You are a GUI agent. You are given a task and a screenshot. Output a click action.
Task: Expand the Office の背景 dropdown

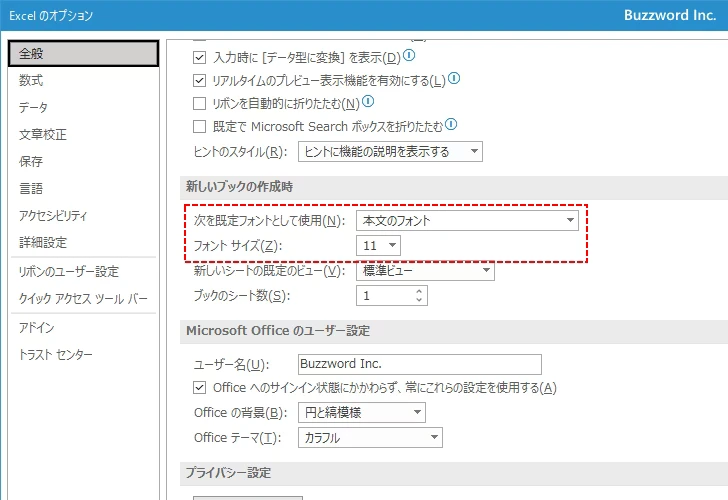(362, 412)
